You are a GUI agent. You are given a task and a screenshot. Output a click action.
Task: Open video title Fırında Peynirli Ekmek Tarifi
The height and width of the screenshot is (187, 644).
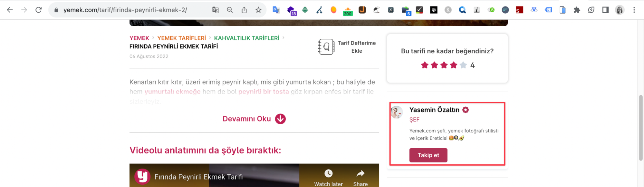click(x=198, y=177)
